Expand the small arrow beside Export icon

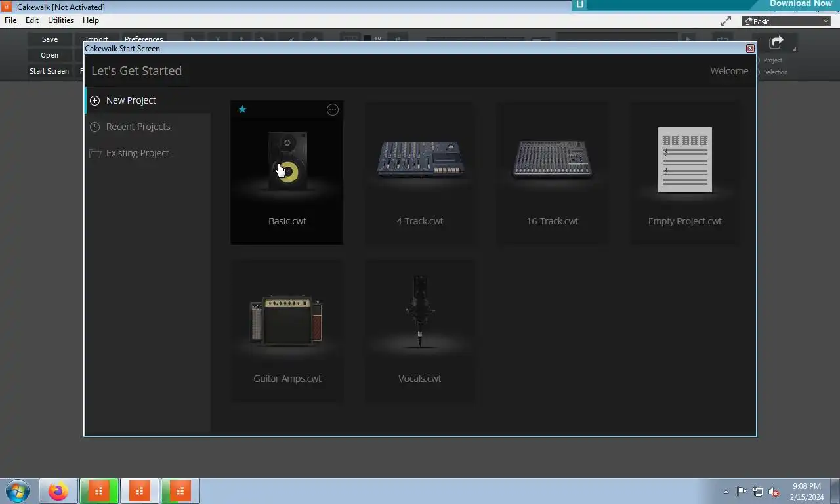click(x=794, y=49)
